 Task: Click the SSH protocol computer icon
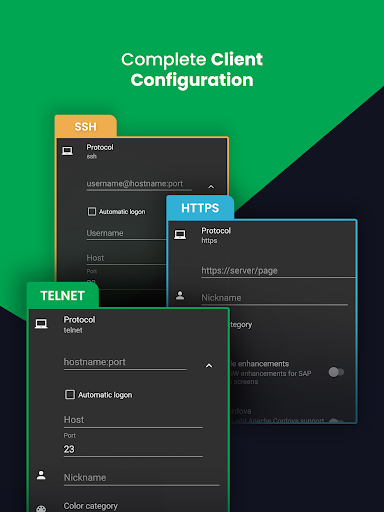tap(67, 151)
